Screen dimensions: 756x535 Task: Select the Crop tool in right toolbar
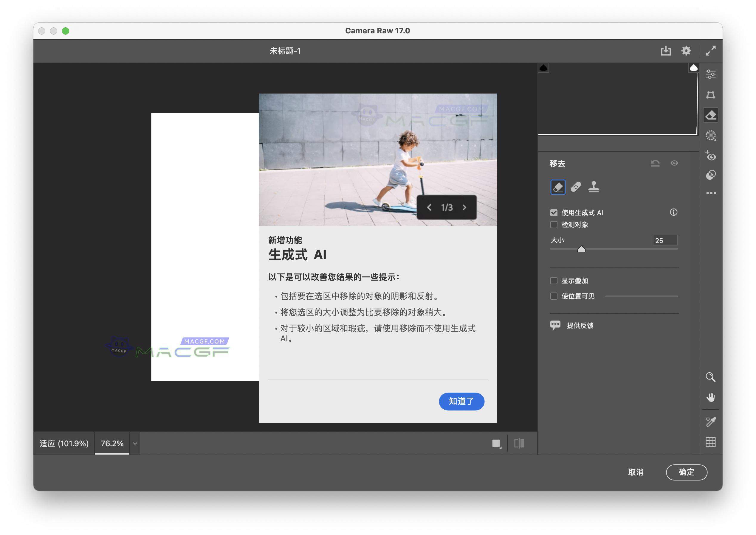tap(711, 95)
